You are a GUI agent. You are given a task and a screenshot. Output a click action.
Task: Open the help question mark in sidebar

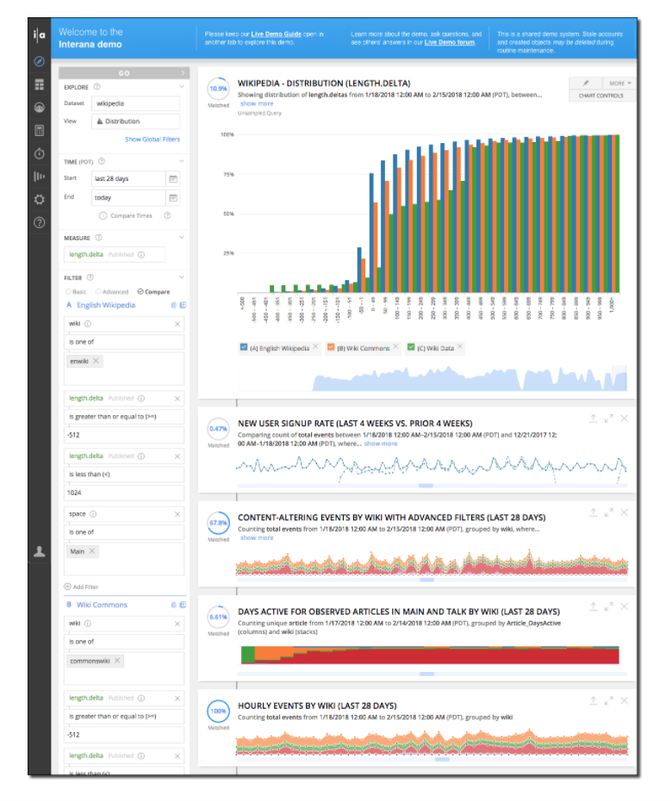(40, 223)
